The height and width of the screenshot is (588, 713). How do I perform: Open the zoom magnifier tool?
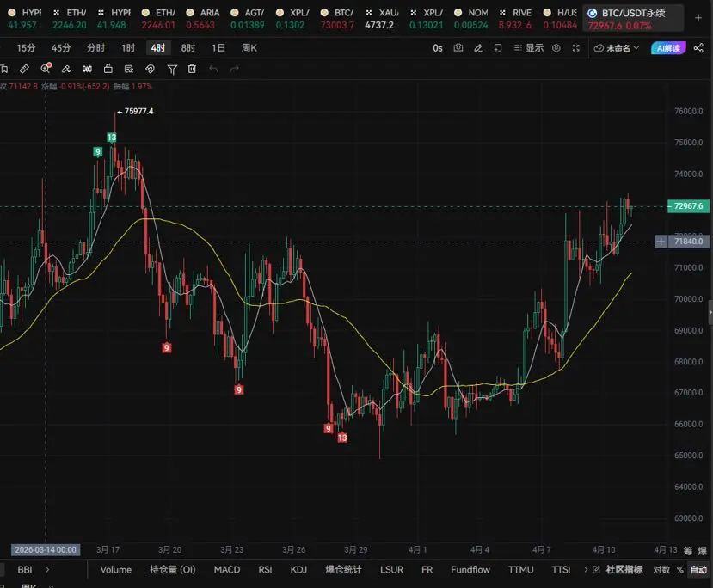(x=46, y=69)
